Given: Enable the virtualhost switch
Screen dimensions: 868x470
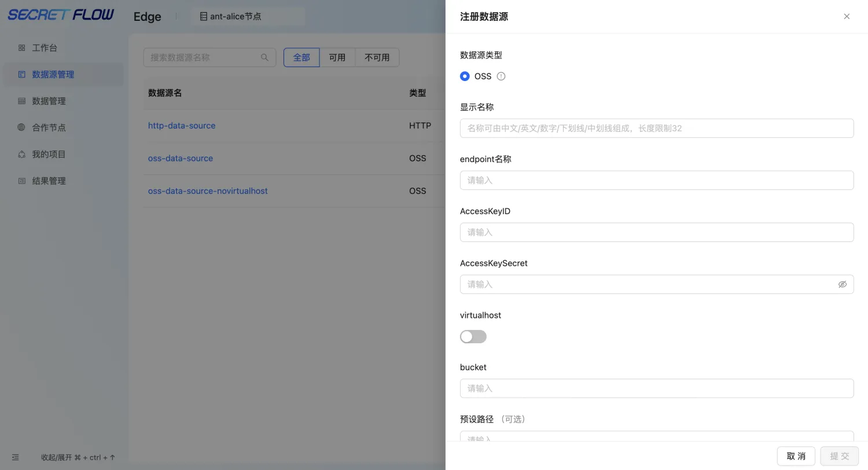Looking at the screenshot, I should [x=473, y=337].
